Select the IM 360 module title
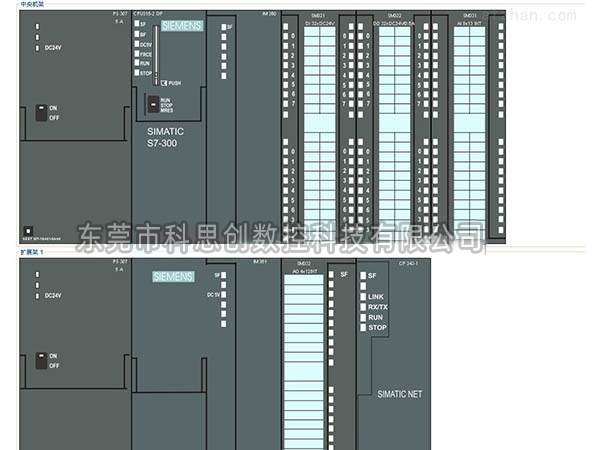600x450 pixels. click(x=269, y=14)
